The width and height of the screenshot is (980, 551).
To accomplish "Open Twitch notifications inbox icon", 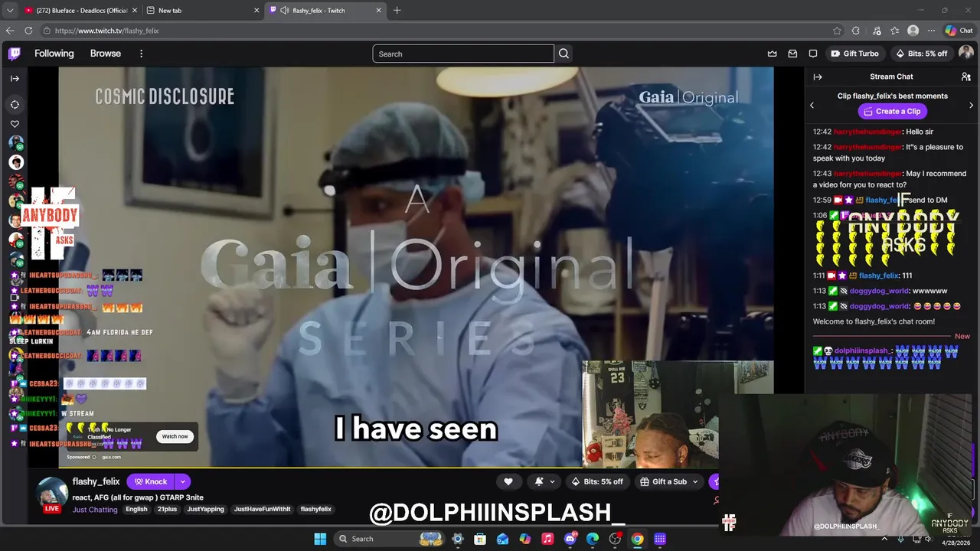I will [792, 54].
